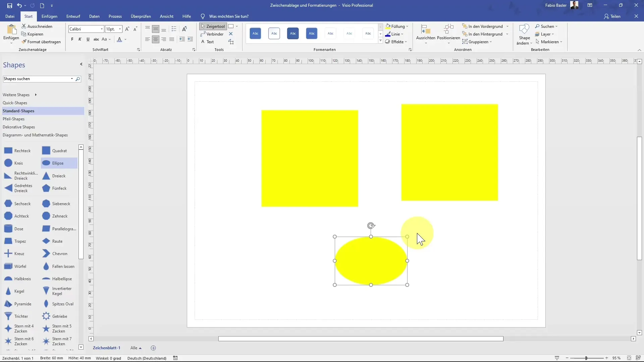
Task: Toggle left text alignment
Action: pos(148,39)
